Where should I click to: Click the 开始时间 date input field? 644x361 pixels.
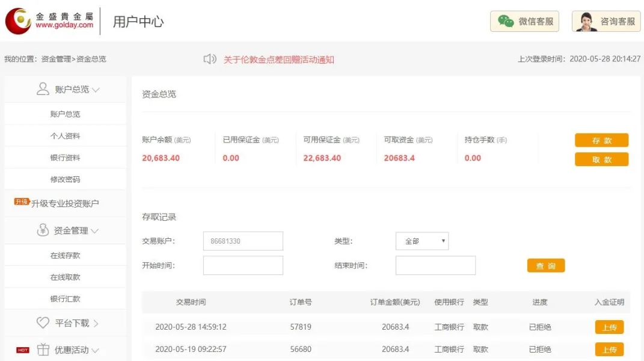coord(243,265)
